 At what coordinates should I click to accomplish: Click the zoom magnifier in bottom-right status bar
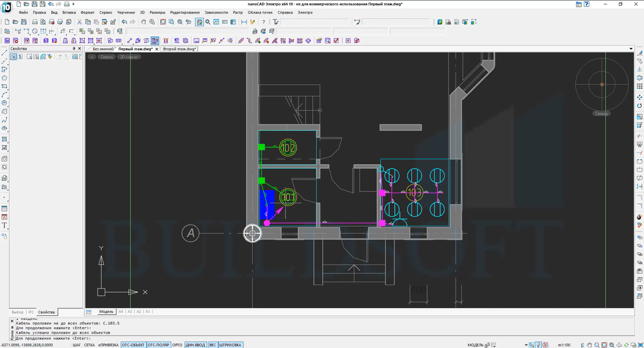[597, 345]
